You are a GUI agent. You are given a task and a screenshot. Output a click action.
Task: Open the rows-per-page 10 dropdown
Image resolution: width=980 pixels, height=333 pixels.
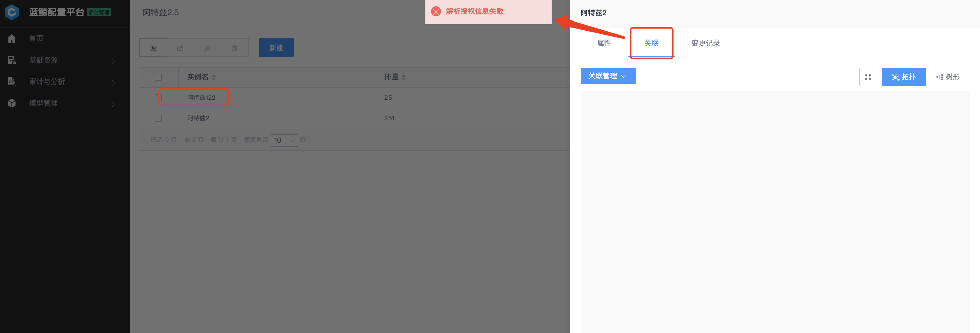(284, 140)
